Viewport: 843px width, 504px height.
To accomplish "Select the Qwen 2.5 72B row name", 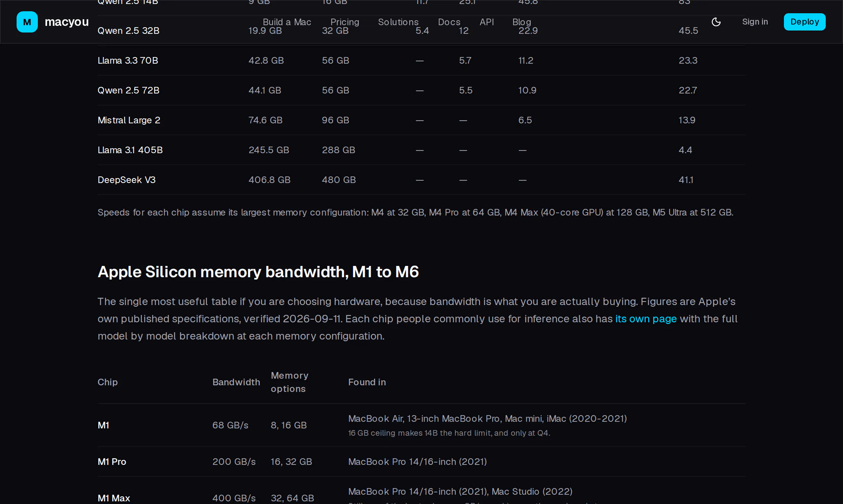I will click(x=128, y=90).
